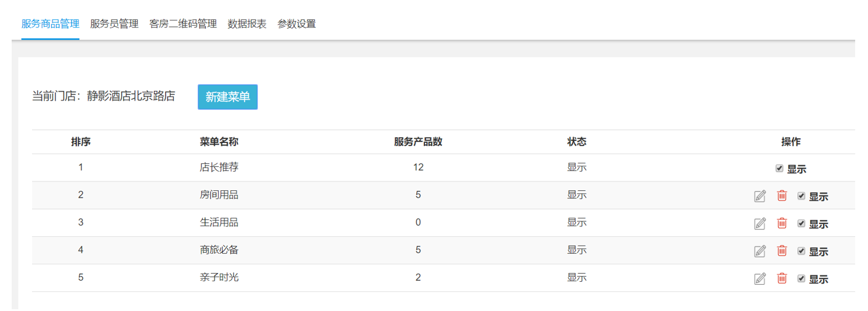Uncheck 显示 checkbox for 店长推荐

click(779, 169)
